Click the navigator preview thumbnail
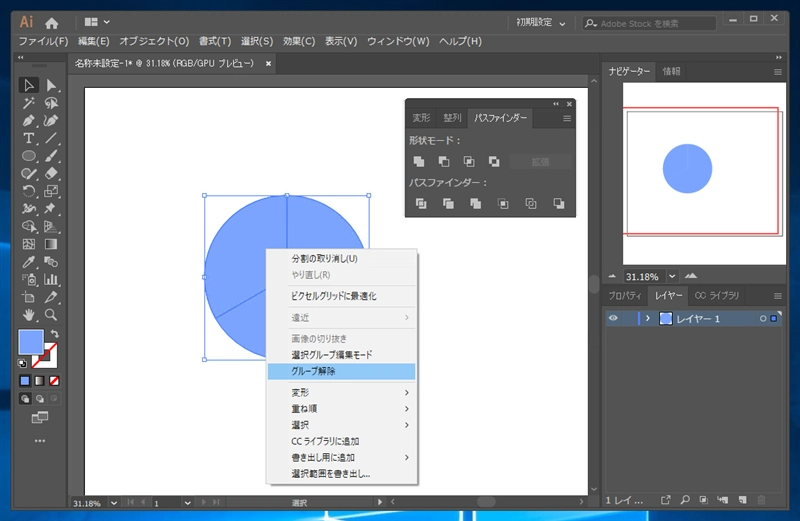Image resolution: width=800 pixels, height=521 pixels. pyautogui.click(x=704, y=173)
